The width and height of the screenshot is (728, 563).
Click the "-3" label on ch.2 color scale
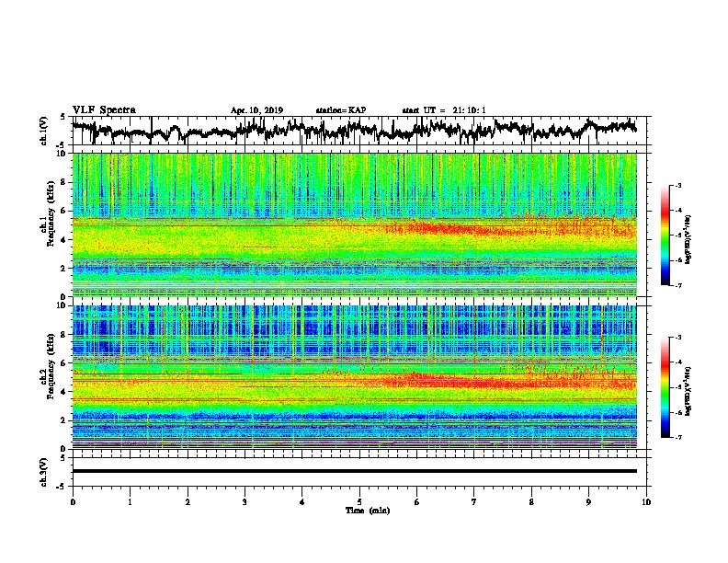tap(678, 338)
